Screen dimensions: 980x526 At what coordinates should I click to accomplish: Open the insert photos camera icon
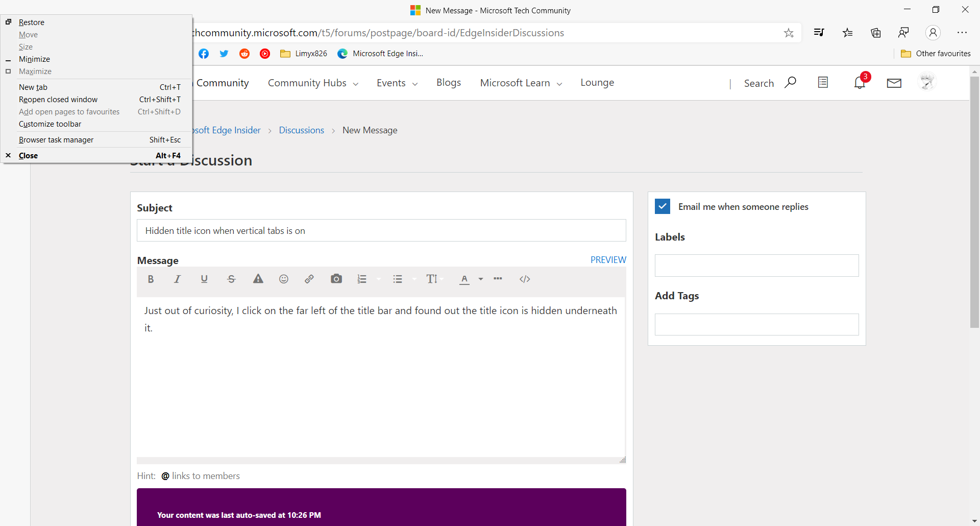click(x=336, y=279)
